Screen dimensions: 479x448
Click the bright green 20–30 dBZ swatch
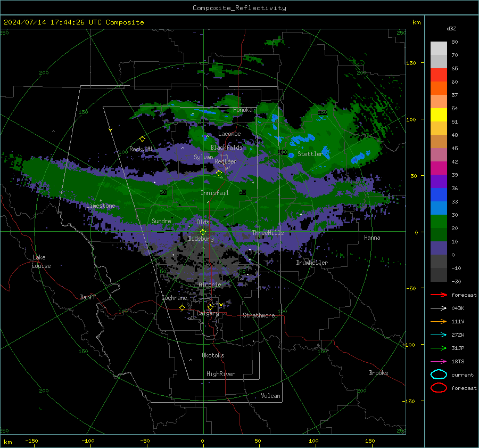439,222
